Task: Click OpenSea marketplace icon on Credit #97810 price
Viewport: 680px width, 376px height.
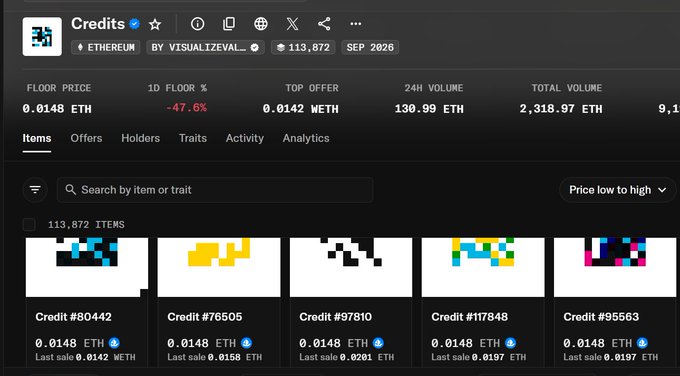Action: [x=378, y=343]
